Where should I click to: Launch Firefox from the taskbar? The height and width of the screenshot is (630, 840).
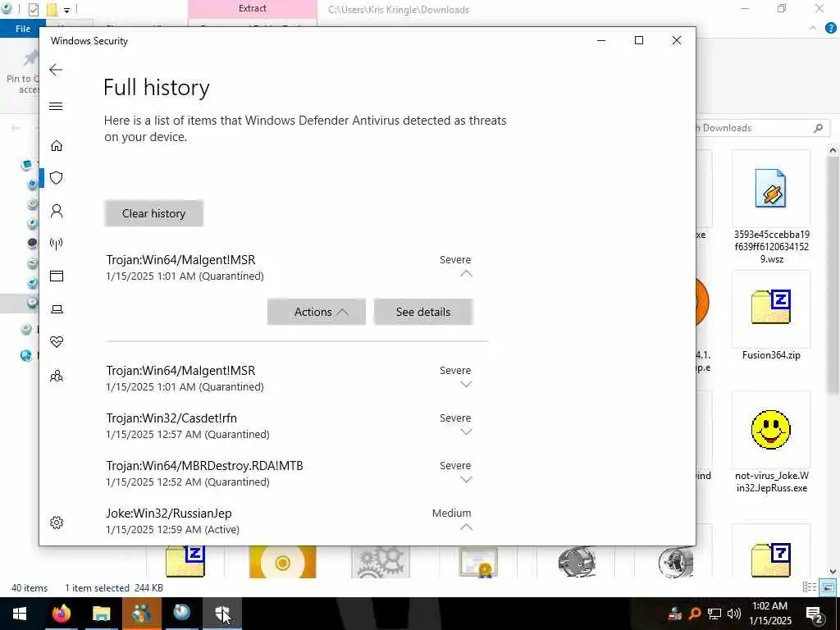61,614
